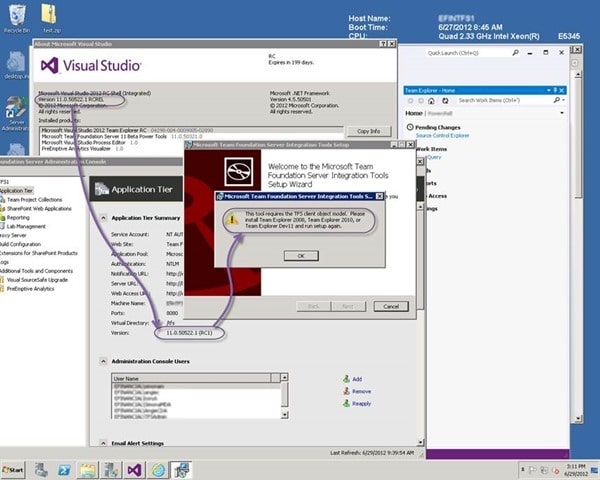
Task: Open the Team Explorer Home dropdown arrow
Action: tap(562, 113)
